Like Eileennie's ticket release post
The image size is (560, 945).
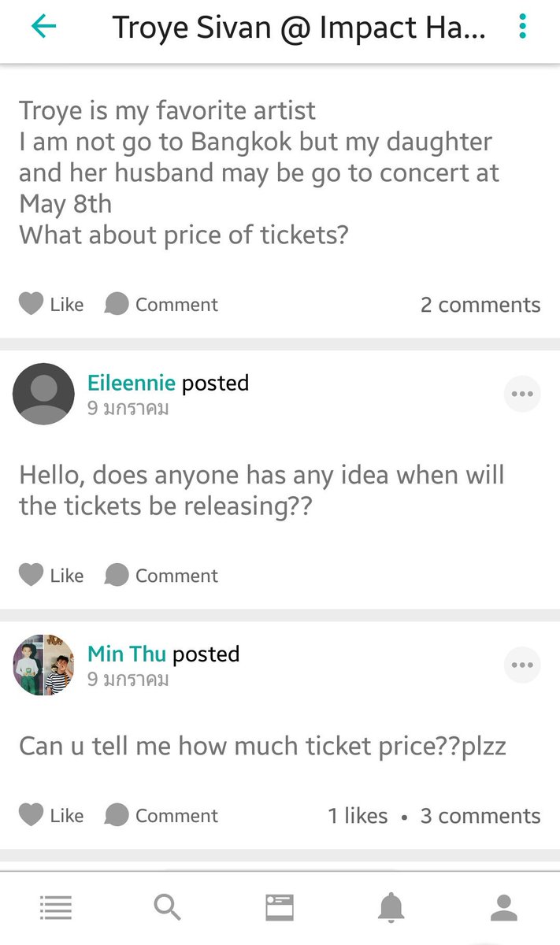click(50, 575)
